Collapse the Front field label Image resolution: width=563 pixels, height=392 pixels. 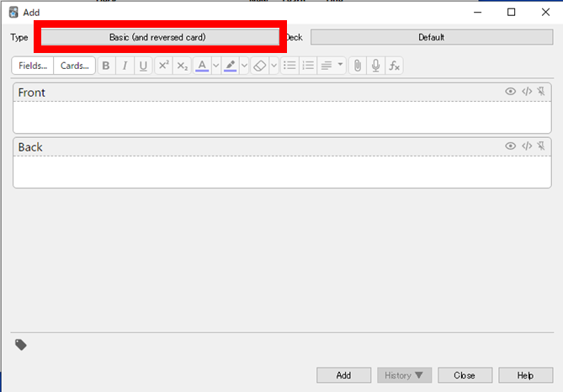pos(32,93)
